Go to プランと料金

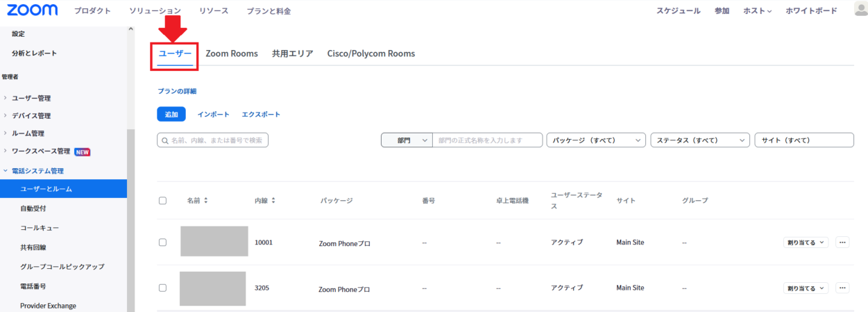pyautogui.click(x=269, y=11)
